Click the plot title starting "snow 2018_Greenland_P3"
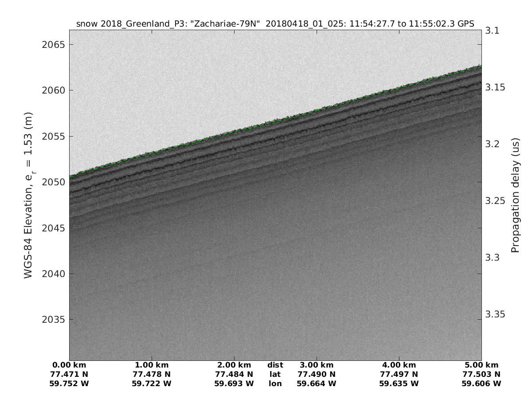Viewport: 532px width, 399px height. [275, 24]
